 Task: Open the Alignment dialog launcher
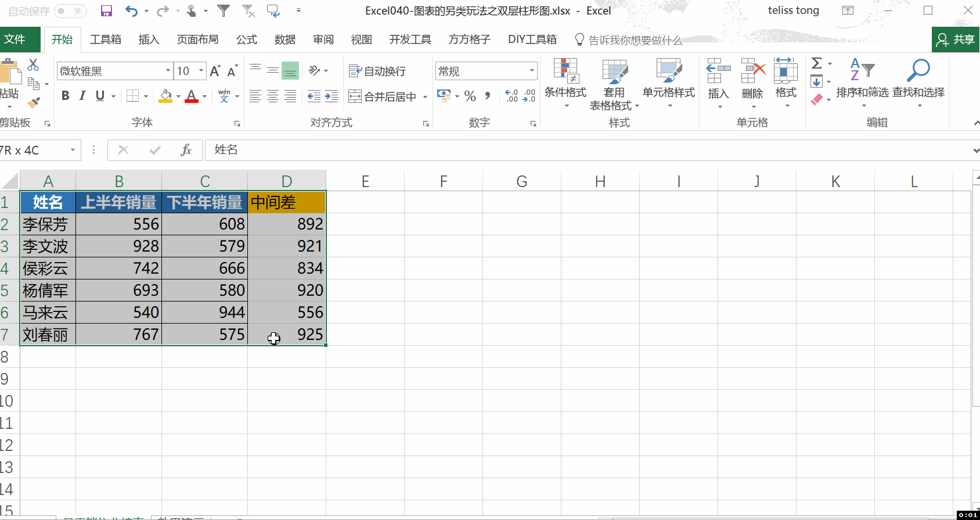[x=426, y=124]
